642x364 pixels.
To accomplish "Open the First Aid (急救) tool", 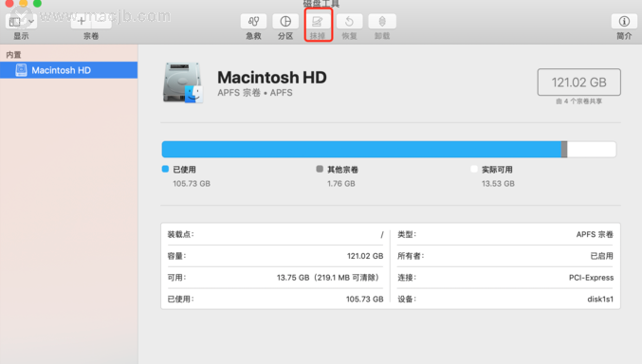I will pyautogui.click(x=253, y=21).
